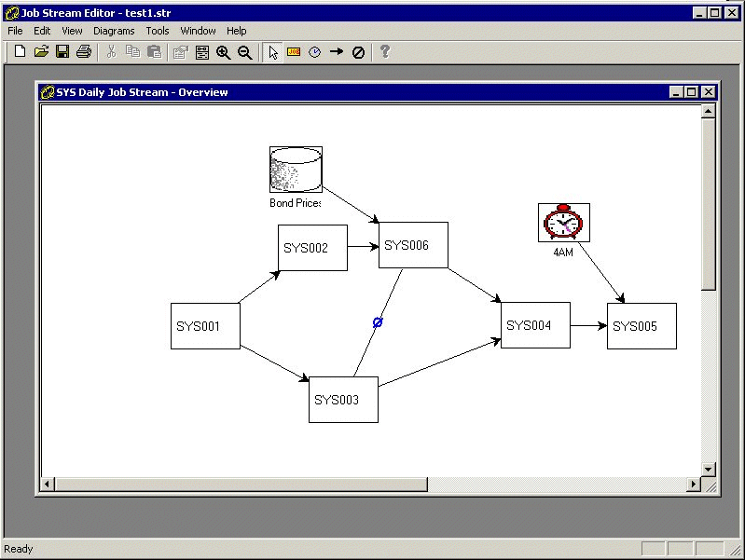Choose the JOB node tool
This screenshot has width=745, height=560.
(x=294, y=52)
